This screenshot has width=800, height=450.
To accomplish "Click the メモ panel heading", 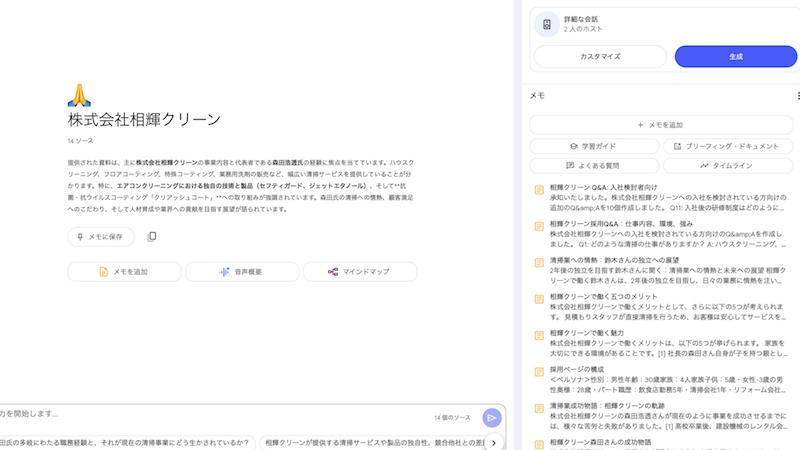I will tap(537, 95).
